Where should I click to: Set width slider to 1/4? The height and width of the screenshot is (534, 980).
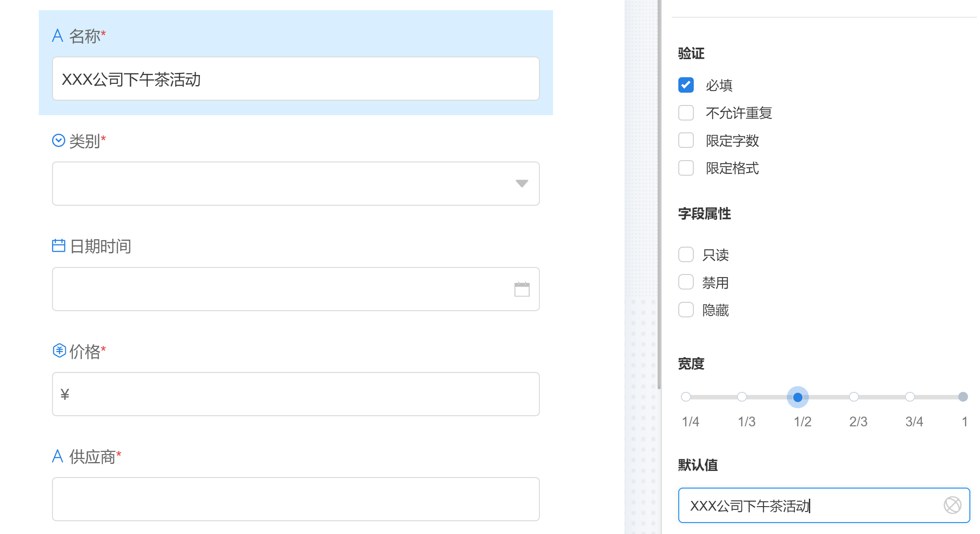[x=686, y=397]
